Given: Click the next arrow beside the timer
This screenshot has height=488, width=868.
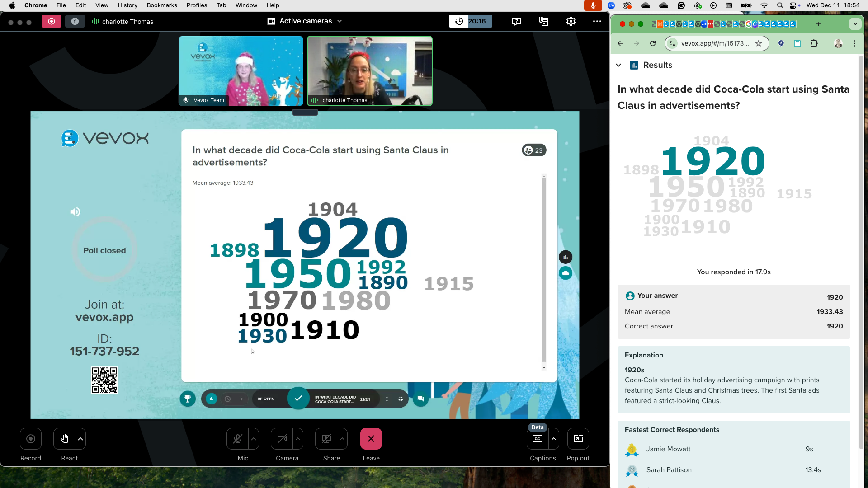Looking at the screenshot, I should click(241, 399).
